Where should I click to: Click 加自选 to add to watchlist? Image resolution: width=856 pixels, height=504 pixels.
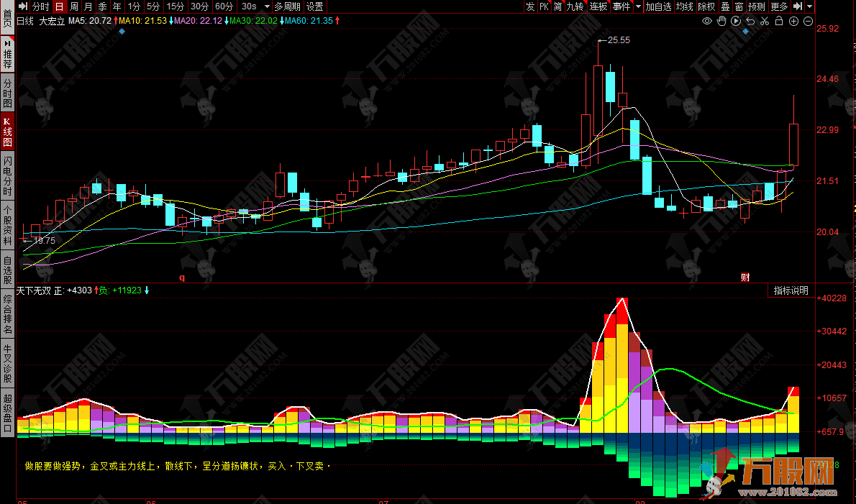click(658, 6)
